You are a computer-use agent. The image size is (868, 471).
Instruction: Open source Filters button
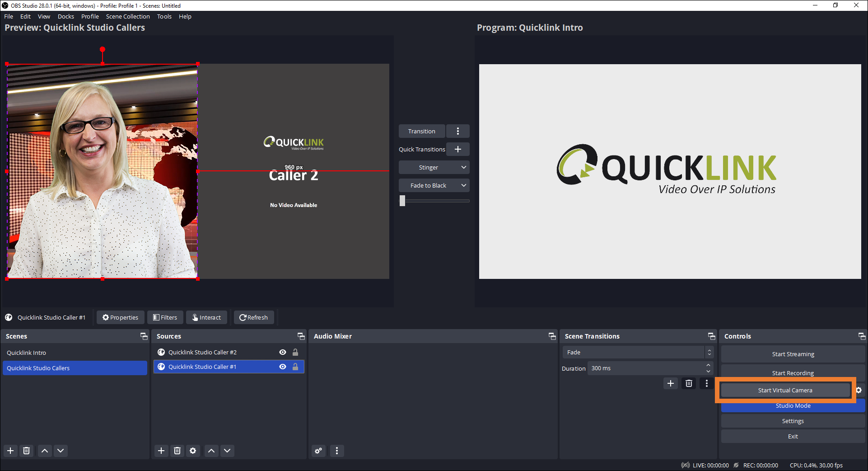165,317
